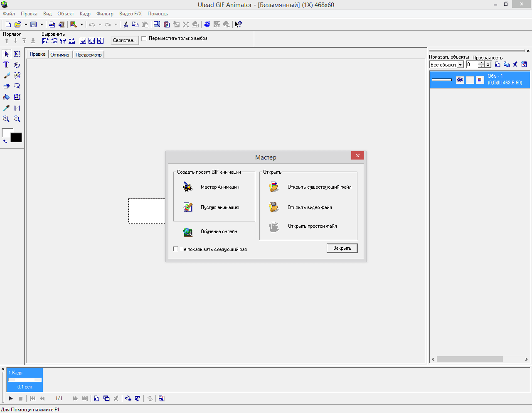Image resolution: width=532 pixels, height=413 pixels.
Task: Click the scissors Cut icon
Action: [126, 25]
